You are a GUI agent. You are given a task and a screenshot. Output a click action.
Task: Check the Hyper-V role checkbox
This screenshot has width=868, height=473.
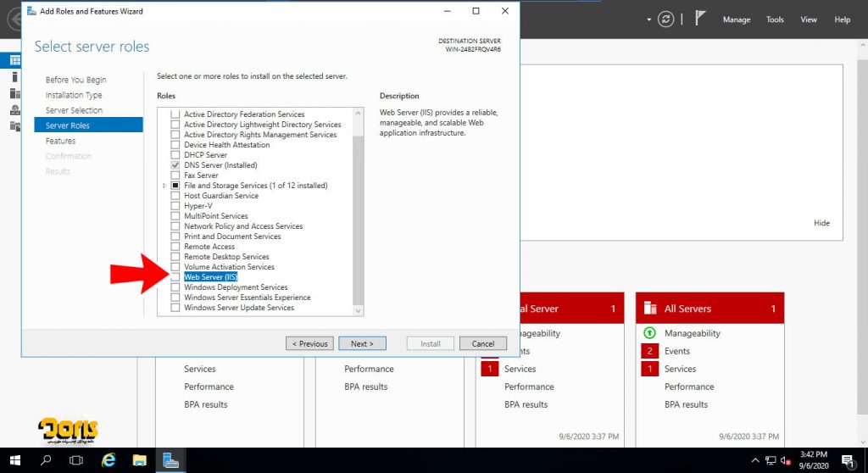[x=175, y=206]
